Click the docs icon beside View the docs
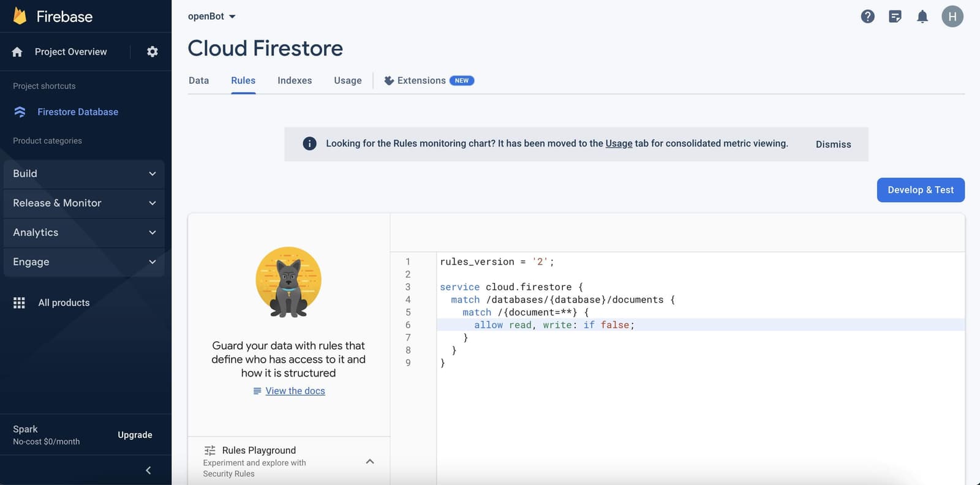980x485 pixels. point(257,391)
